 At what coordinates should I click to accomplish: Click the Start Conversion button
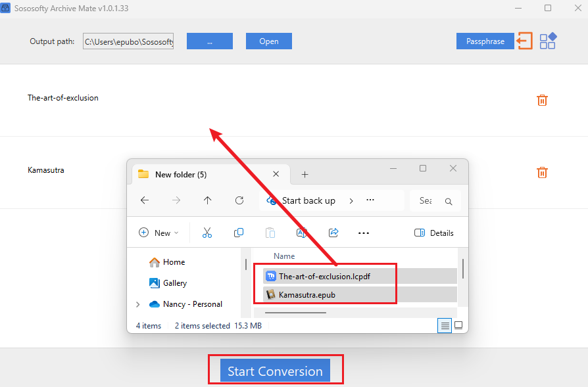(x=275, y=371)
